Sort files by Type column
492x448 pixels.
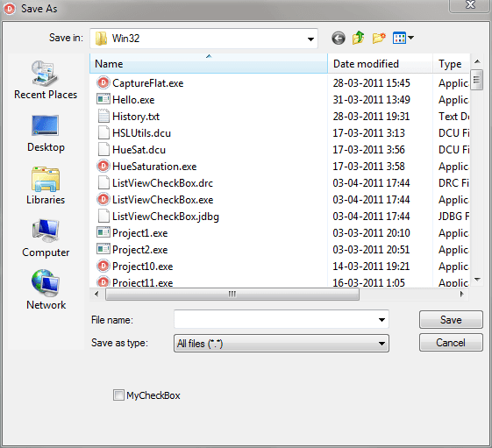coord(451,64)
